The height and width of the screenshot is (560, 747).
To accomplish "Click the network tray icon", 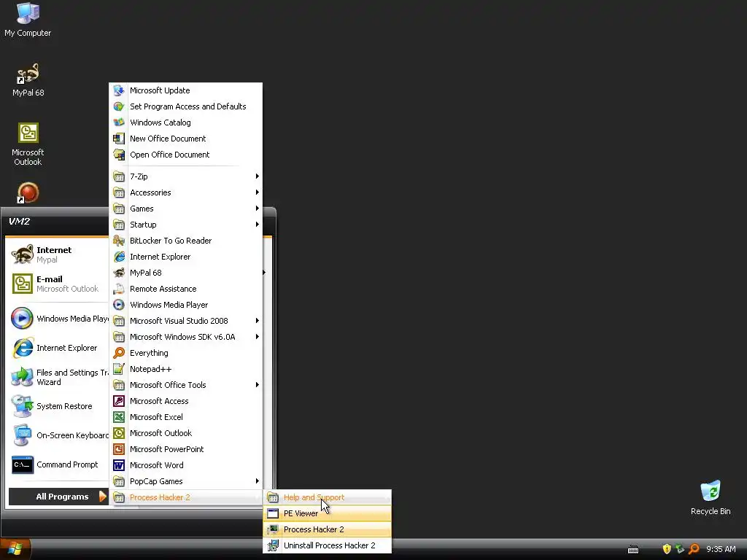I will point(681,549).
